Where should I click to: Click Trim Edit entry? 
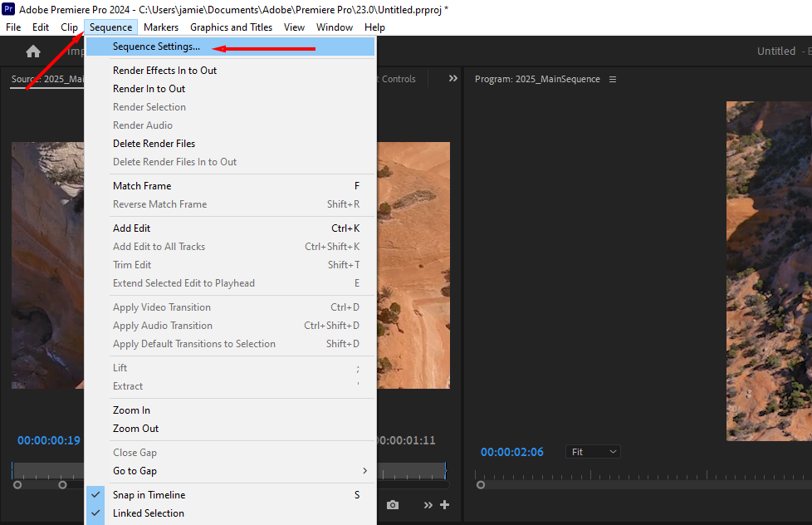click(x=231, y=265)
